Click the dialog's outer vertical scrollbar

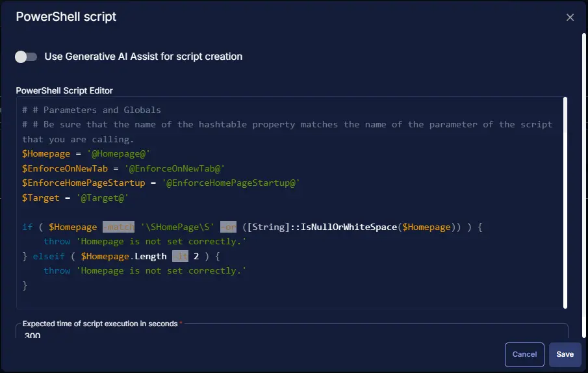[584, 186]
